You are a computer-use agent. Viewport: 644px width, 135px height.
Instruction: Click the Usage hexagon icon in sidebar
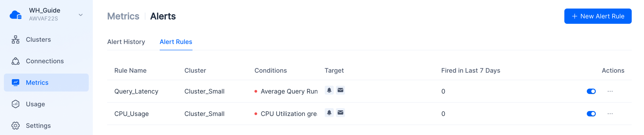pyautogui.click(x=15, y=104)
